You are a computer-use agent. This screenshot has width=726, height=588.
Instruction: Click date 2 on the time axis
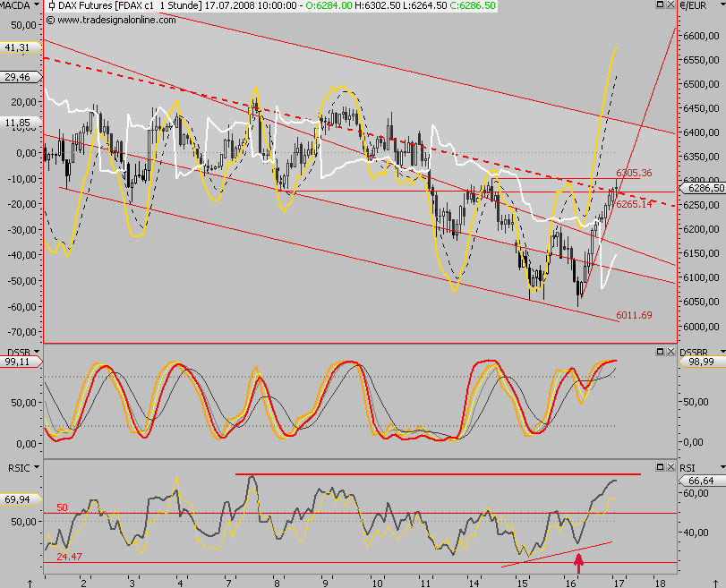tap(83, 583)
